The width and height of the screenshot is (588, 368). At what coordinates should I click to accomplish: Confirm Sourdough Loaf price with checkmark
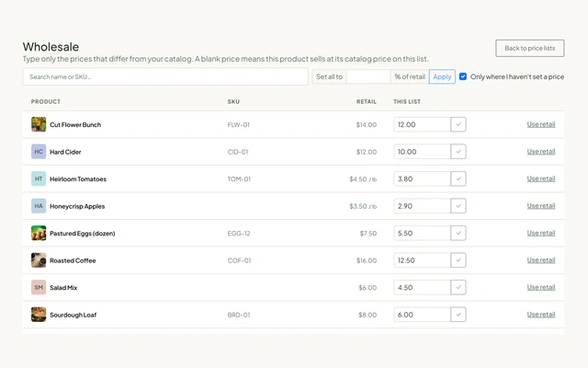coord(458,315)
